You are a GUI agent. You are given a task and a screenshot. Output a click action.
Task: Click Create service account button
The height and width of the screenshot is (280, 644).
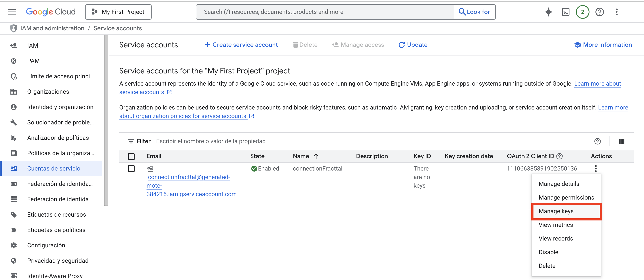pyautogui.click(x=241, y=45)
